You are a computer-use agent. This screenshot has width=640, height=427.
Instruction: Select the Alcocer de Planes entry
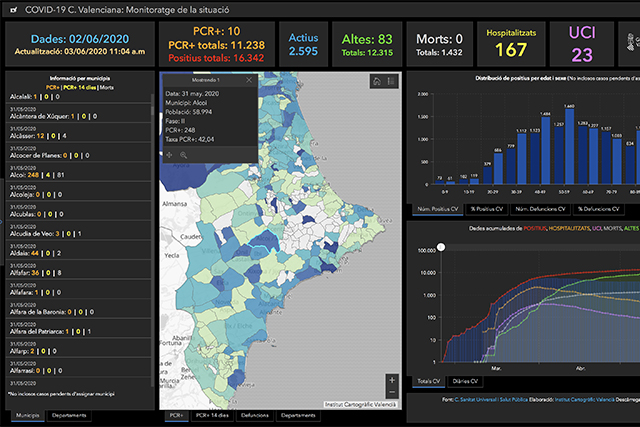tap(78, 152)
